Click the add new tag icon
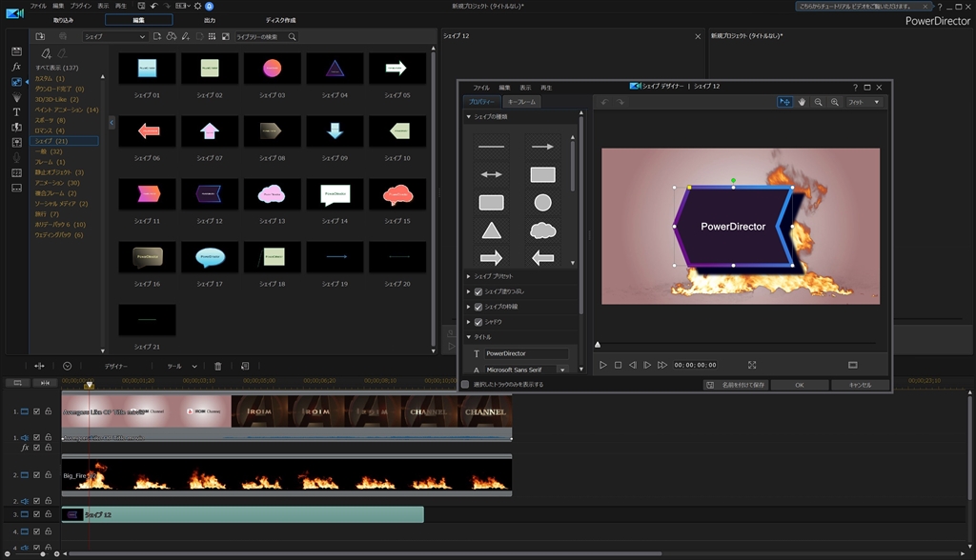This screenshot has width=976, height=560. pos(46,54)
